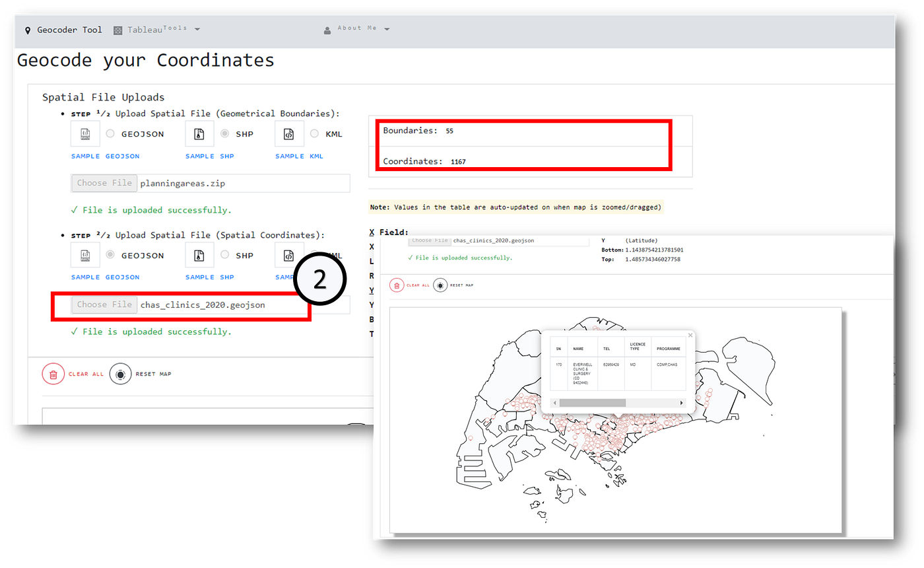
Task: Click the Singapore map canvas in inset window
Action: pyautogui.click(x=615, y=420)
